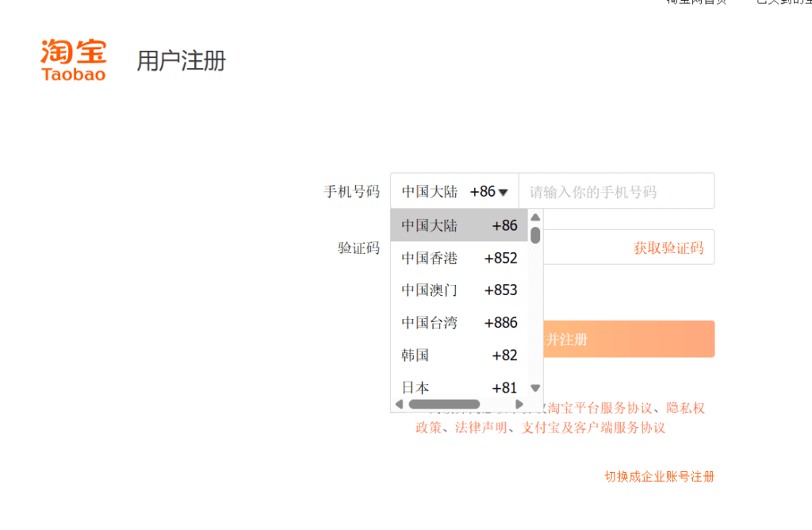The image size is (812, 530).
Task: Click the dropdown list scroll up arrow
Action: [535, 217]
